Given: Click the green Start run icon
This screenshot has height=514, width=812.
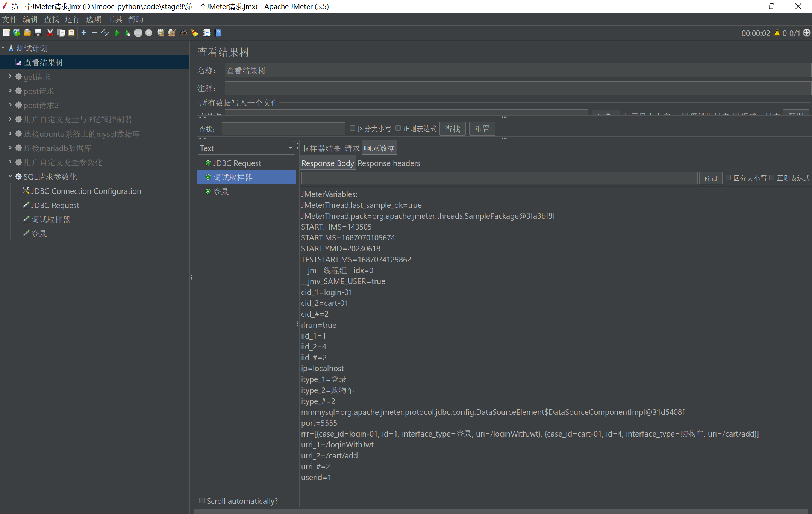Looking at the screenshot, I should (x=117, y=33).
